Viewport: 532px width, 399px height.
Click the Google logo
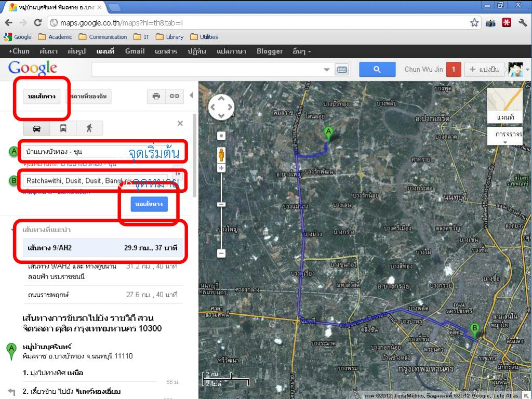33,69
